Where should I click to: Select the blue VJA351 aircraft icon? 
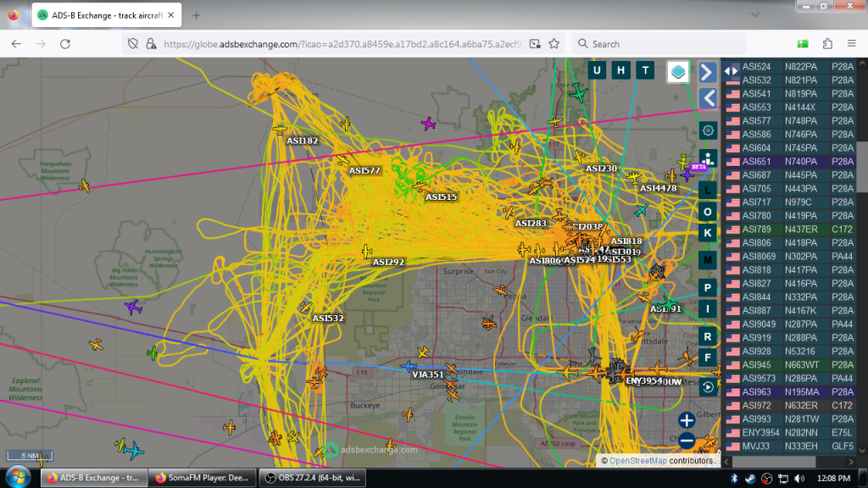click(409, 366)
